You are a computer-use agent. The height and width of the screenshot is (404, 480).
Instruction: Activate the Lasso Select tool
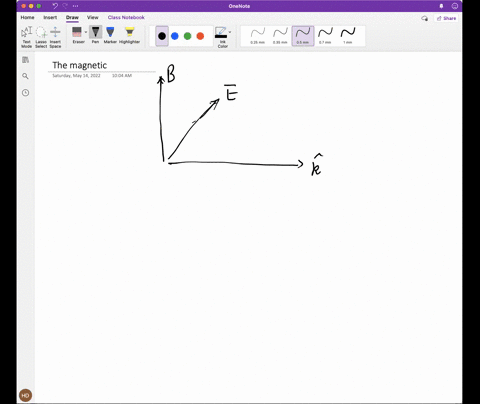tap(41, 37)
